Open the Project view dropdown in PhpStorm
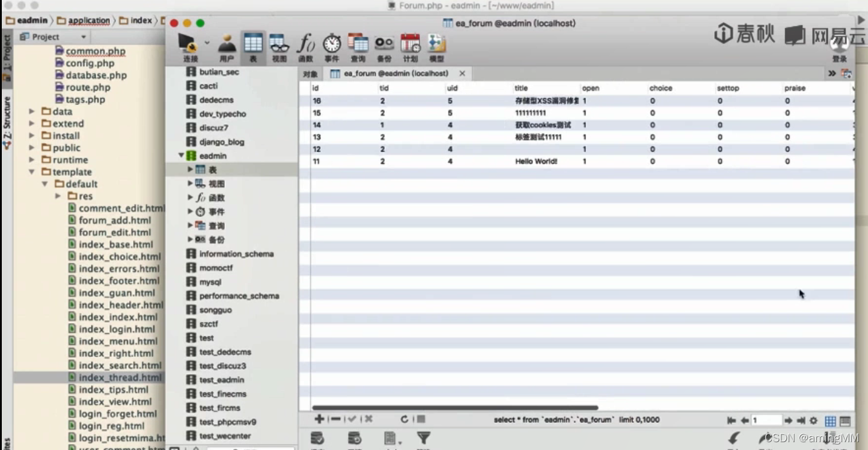868x450 pixels. [83, 37]
